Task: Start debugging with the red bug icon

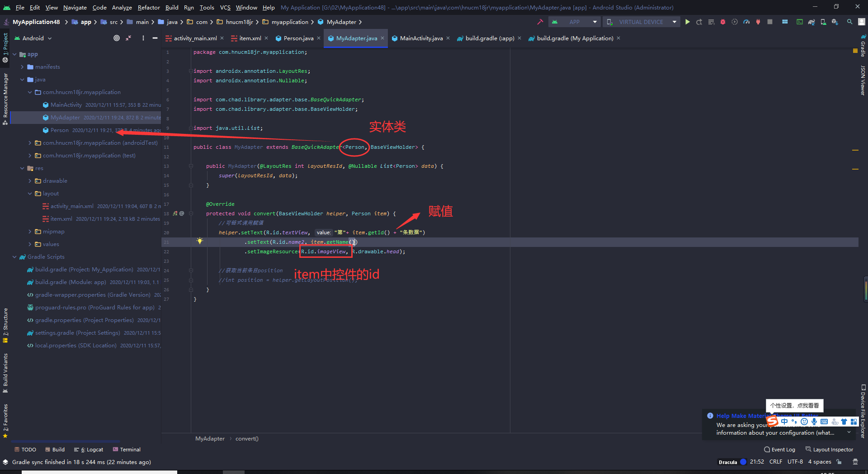Action: 723,22
